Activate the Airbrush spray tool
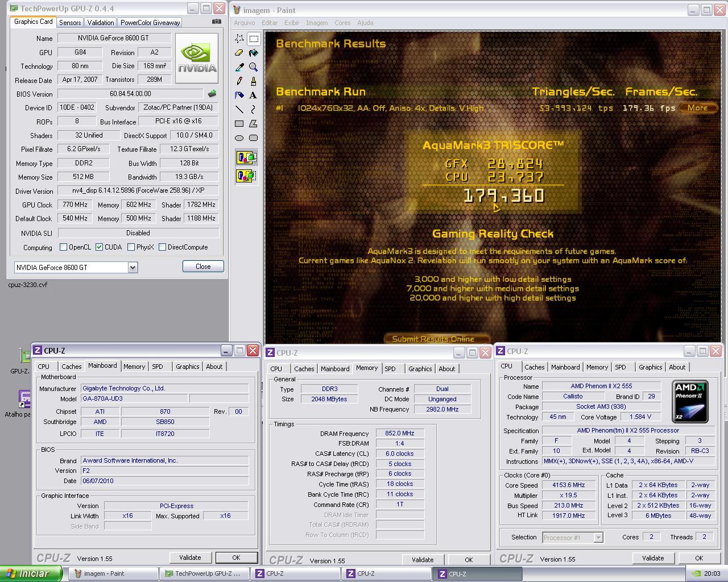728x582 pixels. pyautogui.click(x=239, y=95)
